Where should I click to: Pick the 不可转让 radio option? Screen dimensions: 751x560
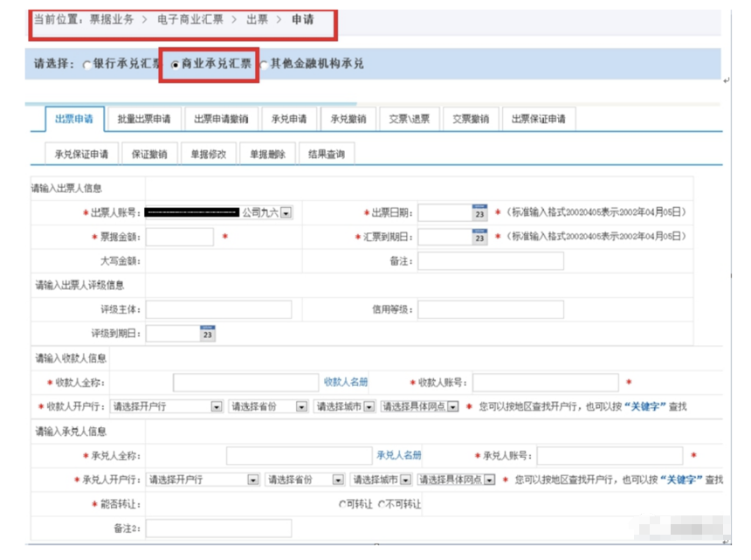(x=382, y=504)
